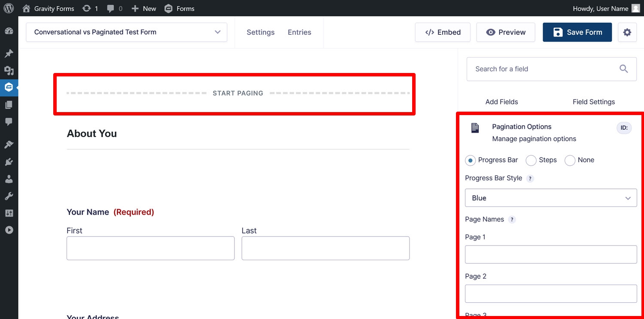Open Appearance paintbrush sidebar icon
This screenshot has height=319, width=644.
point(9,145)
